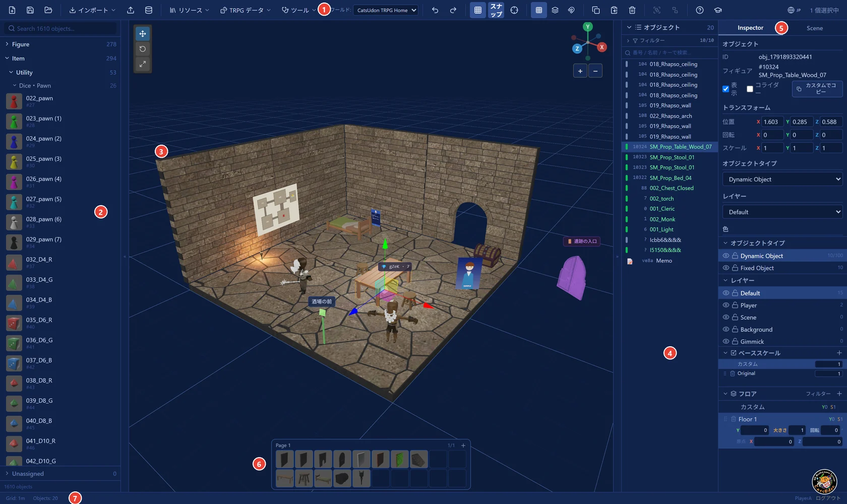The image size is (847, 504).
Task: Select the move tool in viewport
Action: point(143,34)
